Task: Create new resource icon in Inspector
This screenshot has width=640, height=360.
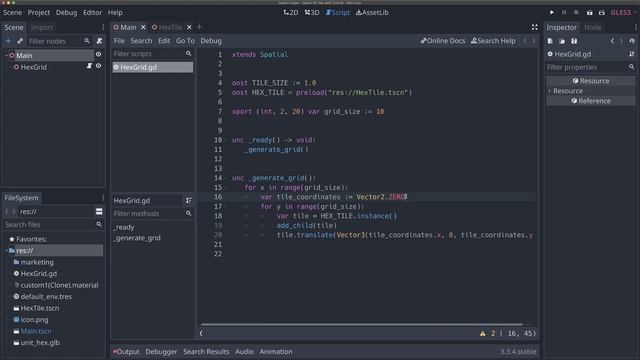Action: tap(550, 41)
